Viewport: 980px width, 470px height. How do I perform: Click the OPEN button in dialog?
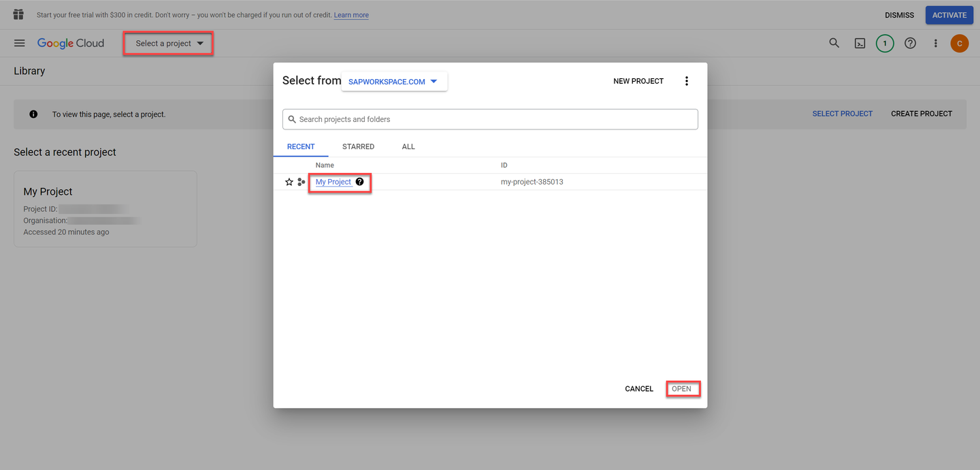682,389
